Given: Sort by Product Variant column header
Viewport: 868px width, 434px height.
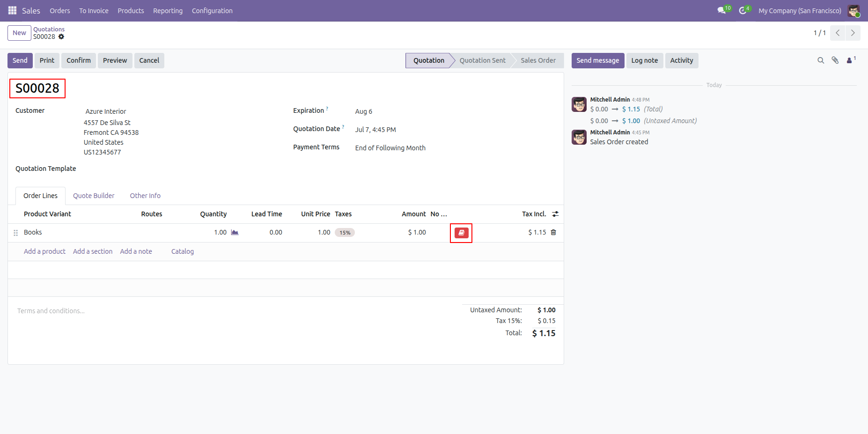Looking at the screenshot, I should point(47,214).
